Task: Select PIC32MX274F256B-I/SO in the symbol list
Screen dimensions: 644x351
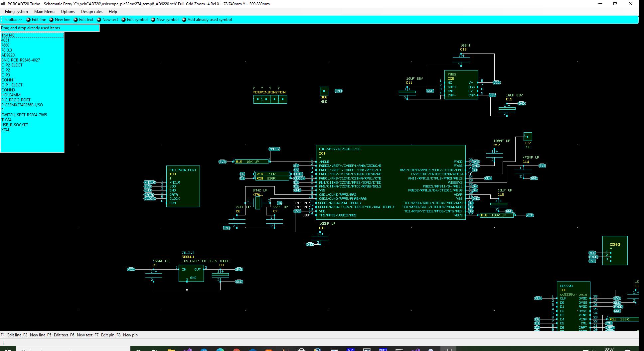Action: (x=22, y=105)
